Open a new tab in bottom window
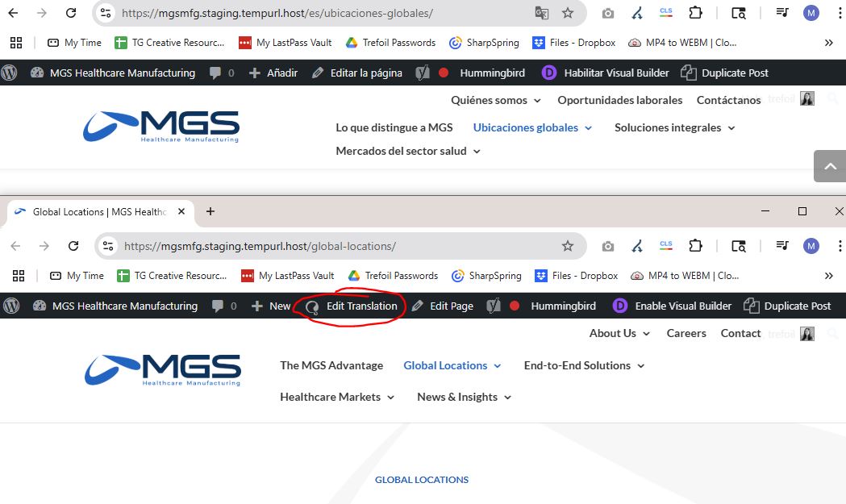This screenshot has width=846, height=504. [x=210, y=211]
